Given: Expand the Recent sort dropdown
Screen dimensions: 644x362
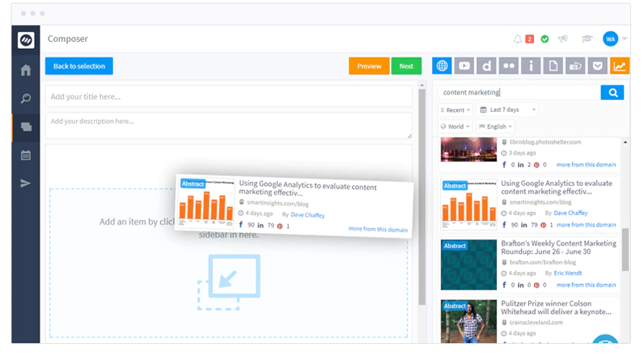Looking at the screenshot, I should pyautogui.click(x=455, y=110).
